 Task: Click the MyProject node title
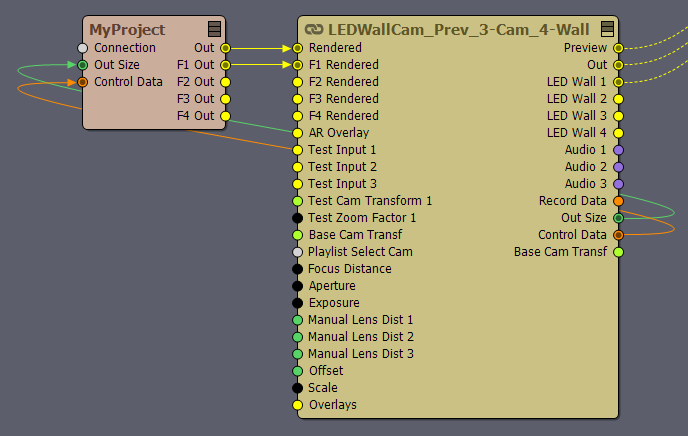[x=127, y=30]
